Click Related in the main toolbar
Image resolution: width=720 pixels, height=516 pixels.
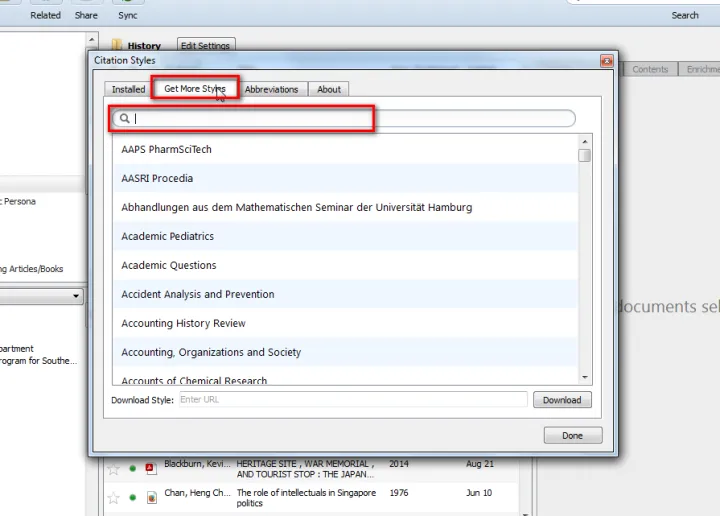pos(45,15)
